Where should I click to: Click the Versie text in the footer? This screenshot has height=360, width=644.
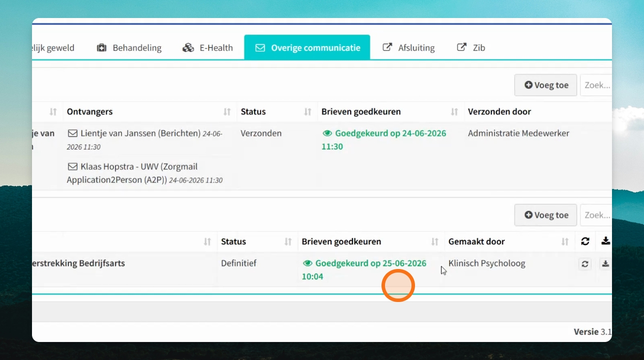coord(586,332)
